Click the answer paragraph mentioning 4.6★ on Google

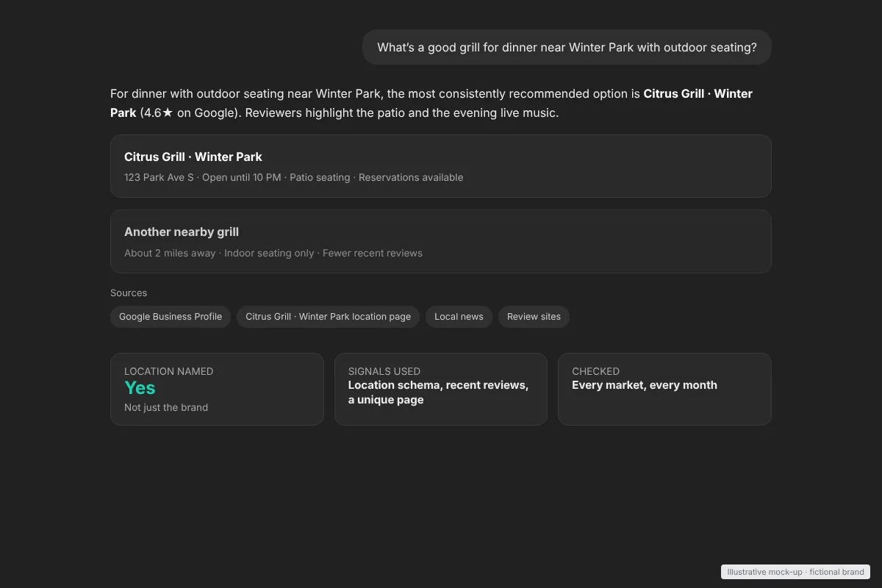[x=431, y=104]
